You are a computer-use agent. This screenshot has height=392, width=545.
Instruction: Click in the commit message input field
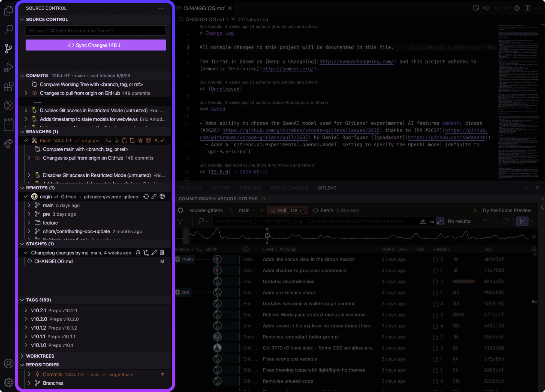click(x=96, y=31)
